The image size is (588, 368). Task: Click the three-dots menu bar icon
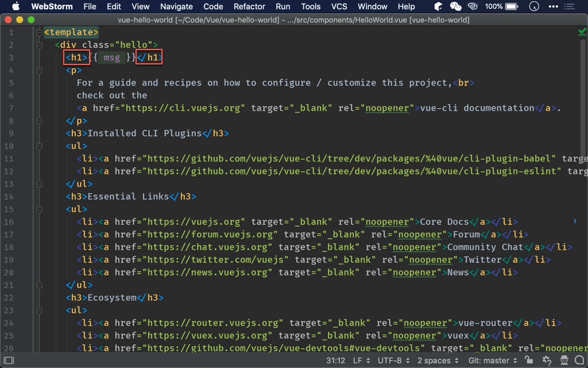coord(553,6)
